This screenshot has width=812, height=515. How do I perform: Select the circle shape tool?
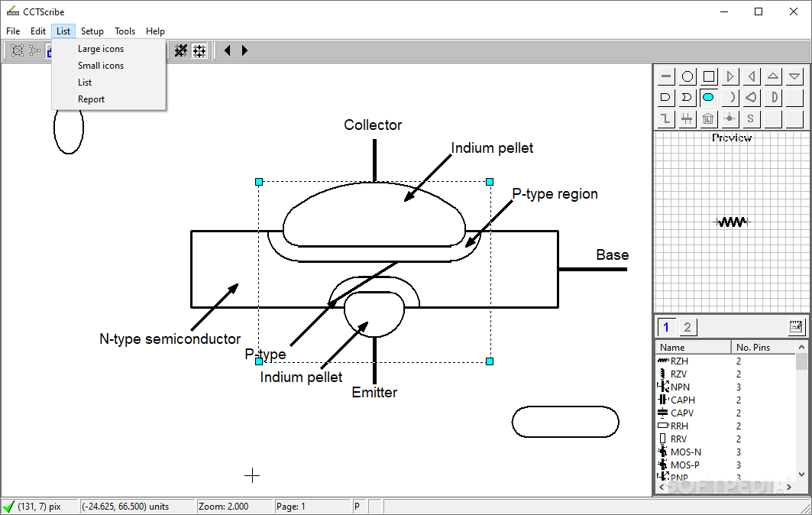tap(687, 76)
